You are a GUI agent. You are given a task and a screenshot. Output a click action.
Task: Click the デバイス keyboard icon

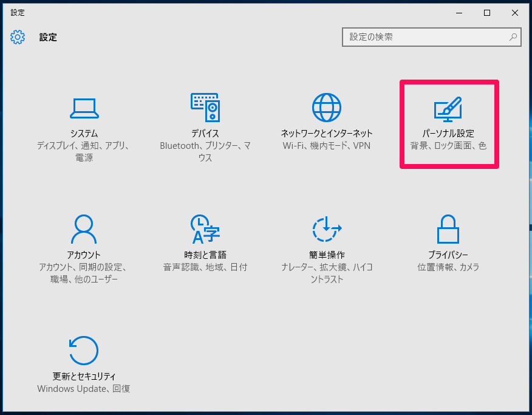pos(205,108)
